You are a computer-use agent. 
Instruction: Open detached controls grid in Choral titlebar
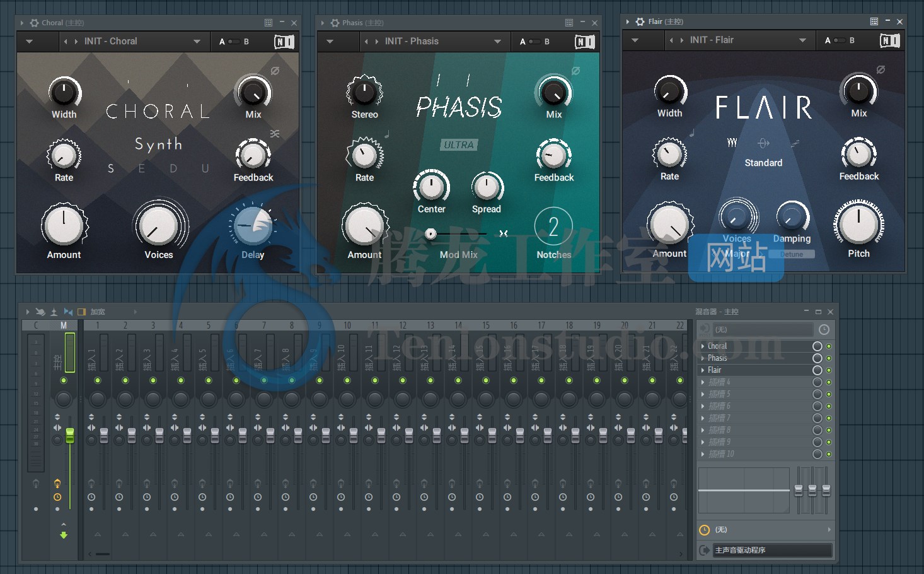click(x=269, y=23)
